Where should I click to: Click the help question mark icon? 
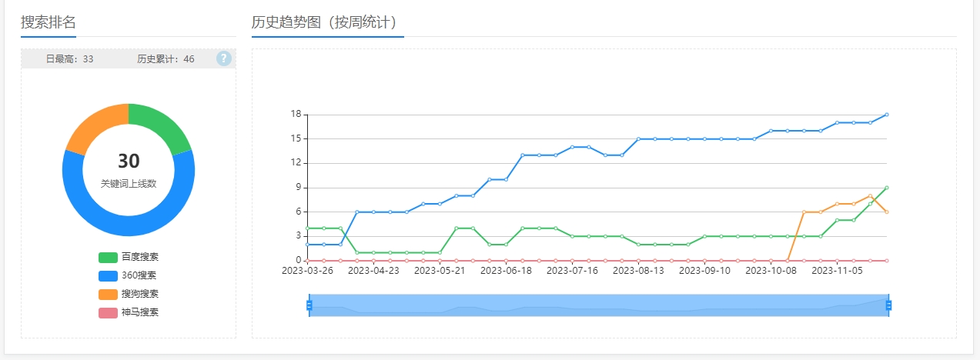[223, 58]
